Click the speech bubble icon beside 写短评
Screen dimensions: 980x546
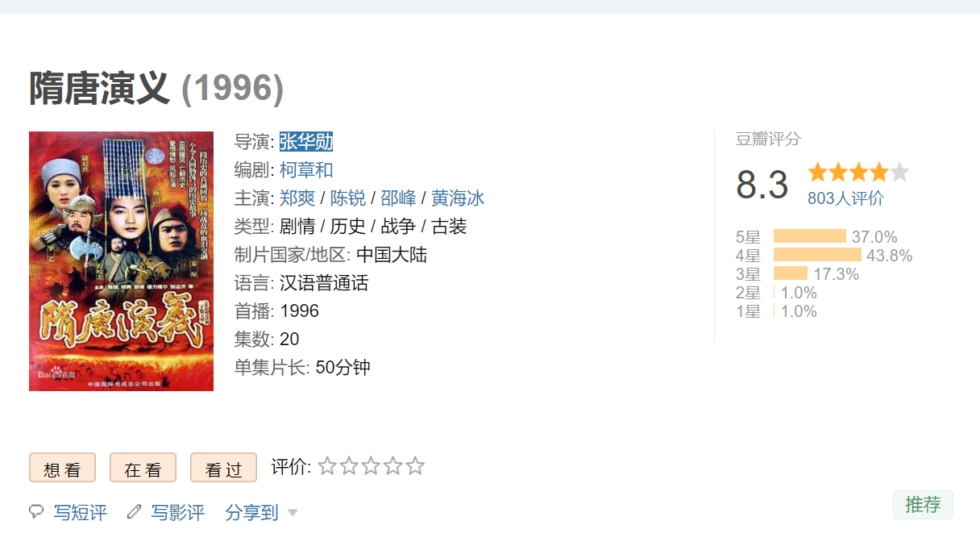[x=36, y=511]
